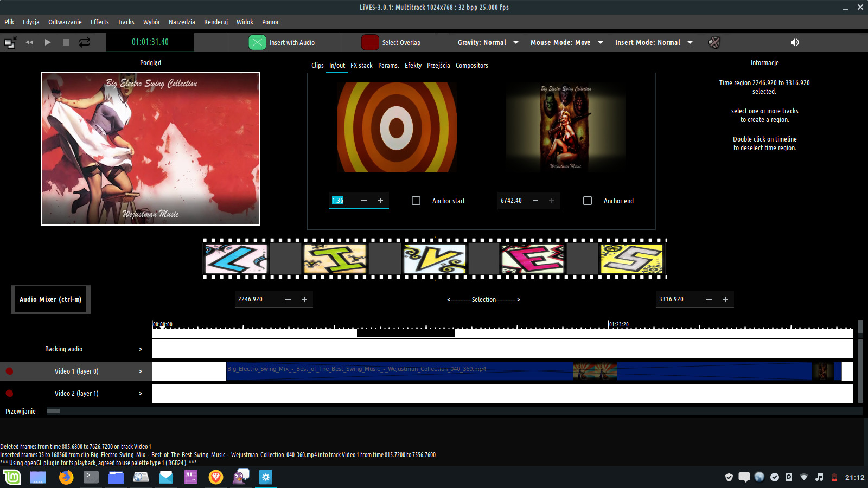Open the Gravity: Normal dropdown

tap(488, 42)
